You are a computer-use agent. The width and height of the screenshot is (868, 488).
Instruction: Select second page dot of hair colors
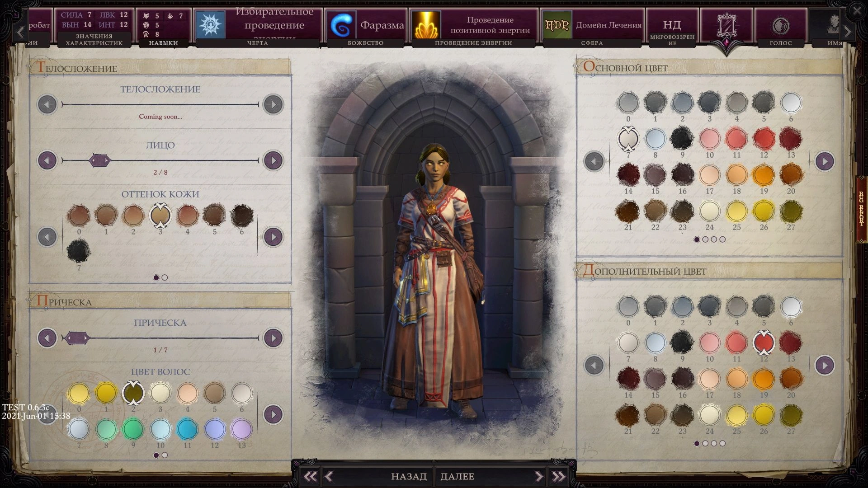(x=165, y=455)
